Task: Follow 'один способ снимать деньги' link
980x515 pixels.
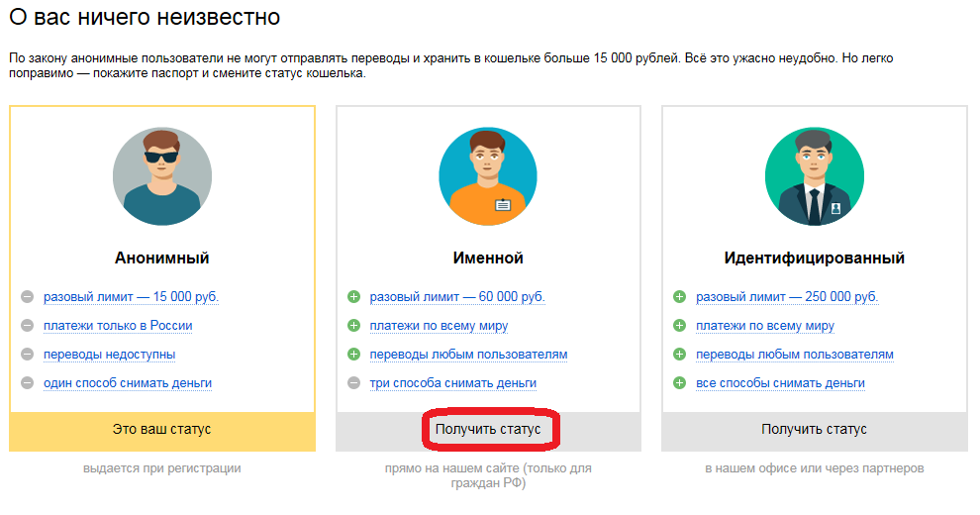Action: tap(127, 383)
